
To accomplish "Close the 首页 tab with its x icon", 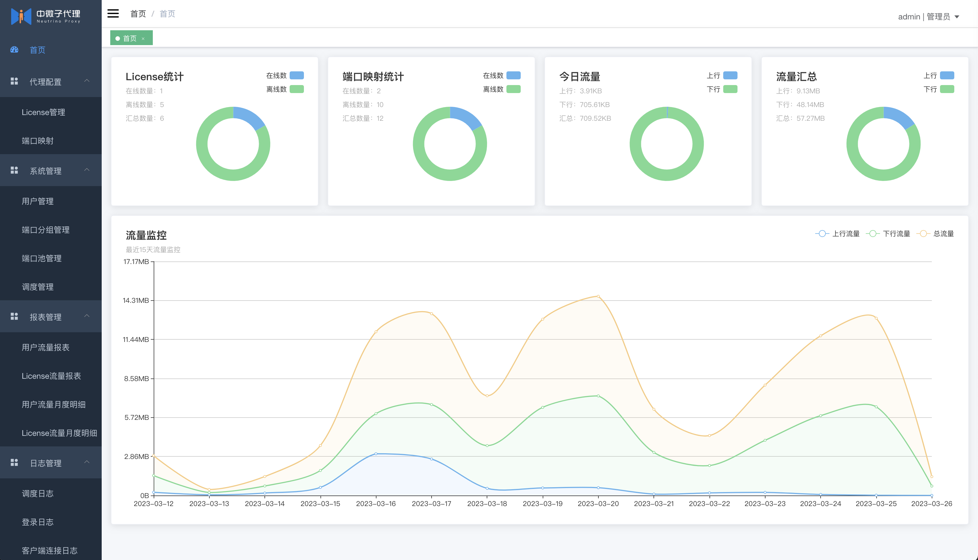I will (143, 39).
